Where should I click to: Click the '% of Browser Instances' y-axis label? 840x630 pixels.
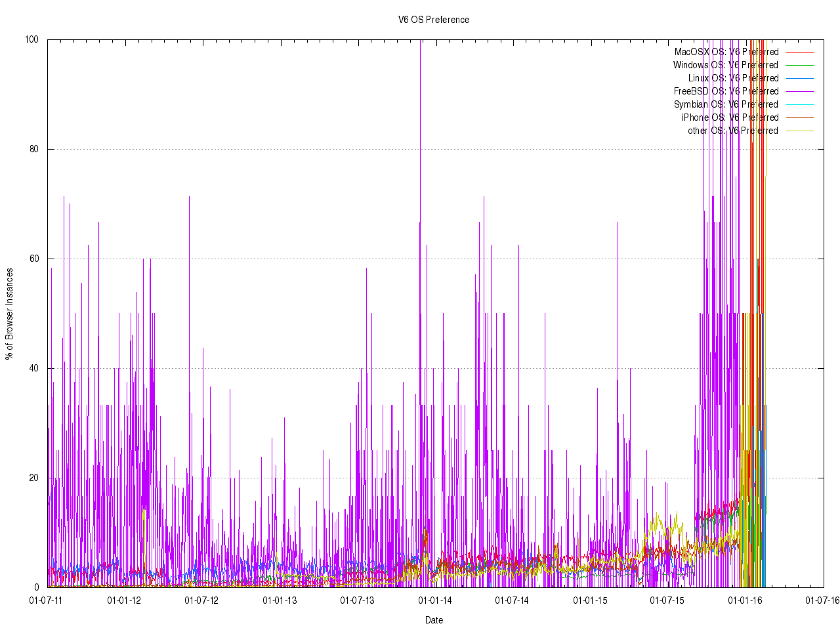(x=9, y=314)
